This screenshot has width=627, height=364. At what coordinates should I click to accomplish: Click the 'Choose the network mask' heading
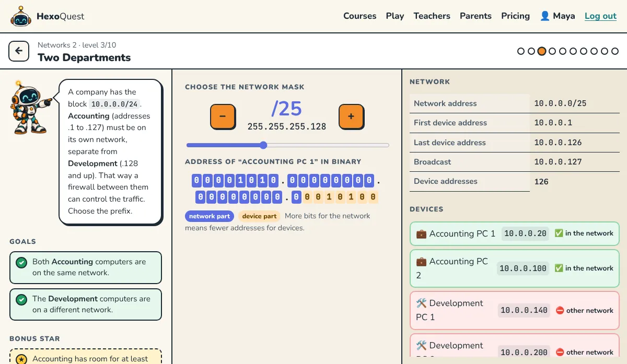(245, 87)
